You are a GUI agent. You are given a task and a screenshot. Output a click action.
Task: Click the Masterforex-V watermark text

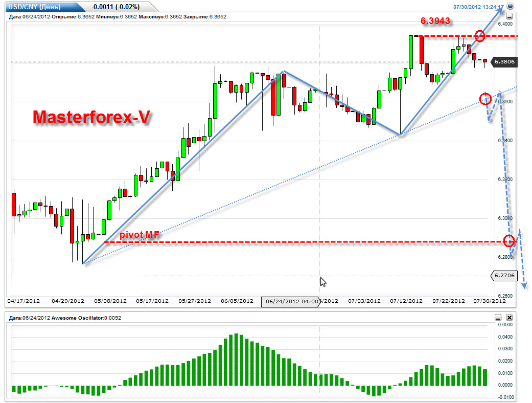tap(91, 117)
